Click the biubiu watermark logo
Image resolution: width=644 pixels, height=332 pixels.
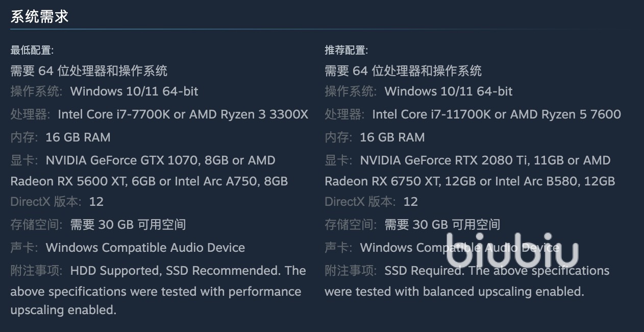[512, 250]
